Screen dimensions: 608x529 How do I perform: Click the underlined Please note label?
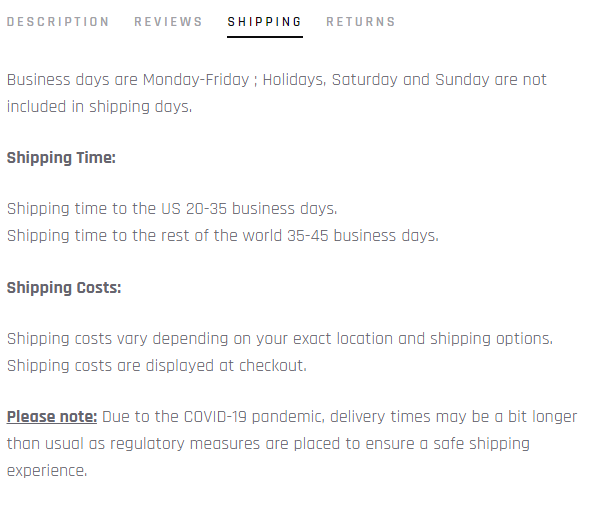pos(52,417)
